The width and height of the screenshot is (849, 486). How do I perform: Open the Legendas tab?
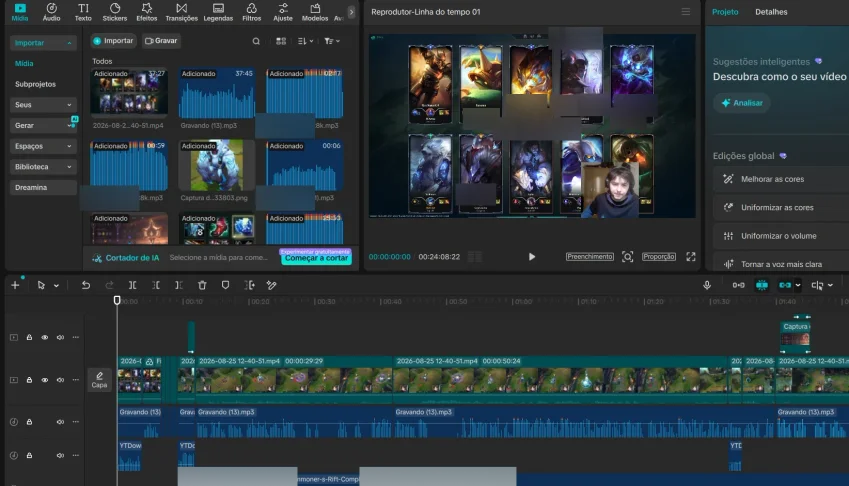click(218, 12)
